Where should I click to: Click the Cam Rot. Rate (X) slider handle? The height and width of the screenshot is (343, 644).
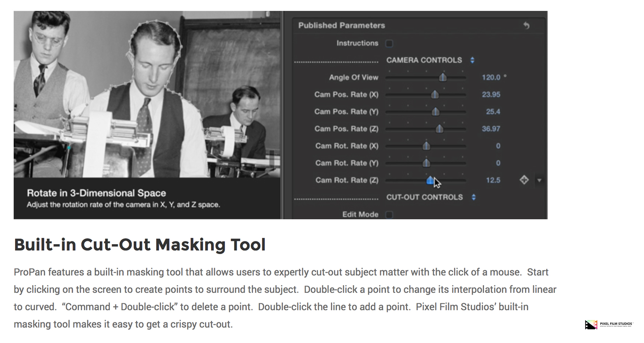coord(426,146)
